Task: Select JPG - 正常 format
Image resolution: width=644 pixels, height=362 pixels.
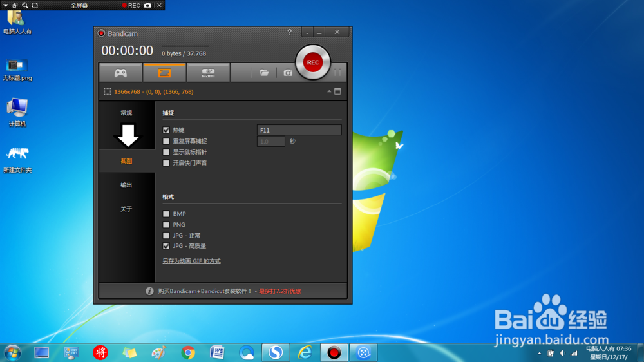Action: click(166, 236)
